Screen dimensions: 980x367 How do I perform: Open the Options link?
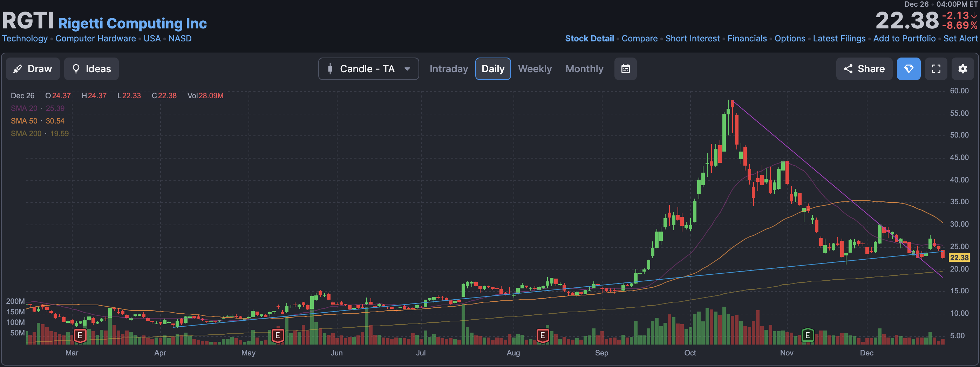pyautogui.click(x=790, y=39)
